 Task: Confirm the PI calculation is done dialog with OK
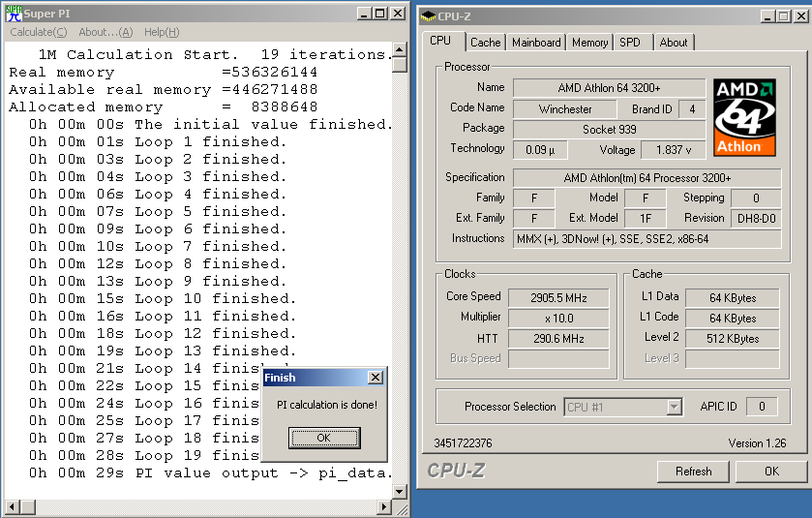pyautogui.click(x=324, y=438)
